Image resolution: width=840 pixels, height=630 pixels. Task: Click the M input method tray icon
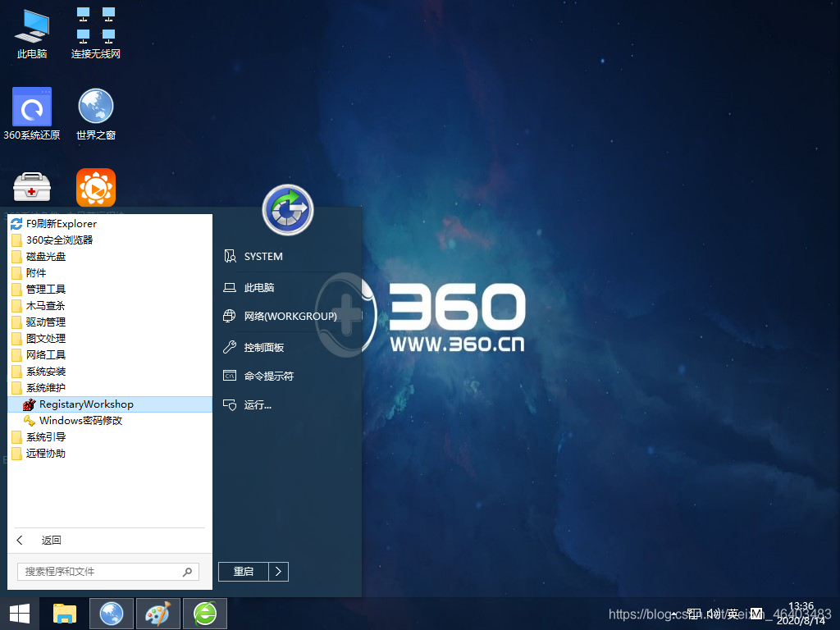756,614
